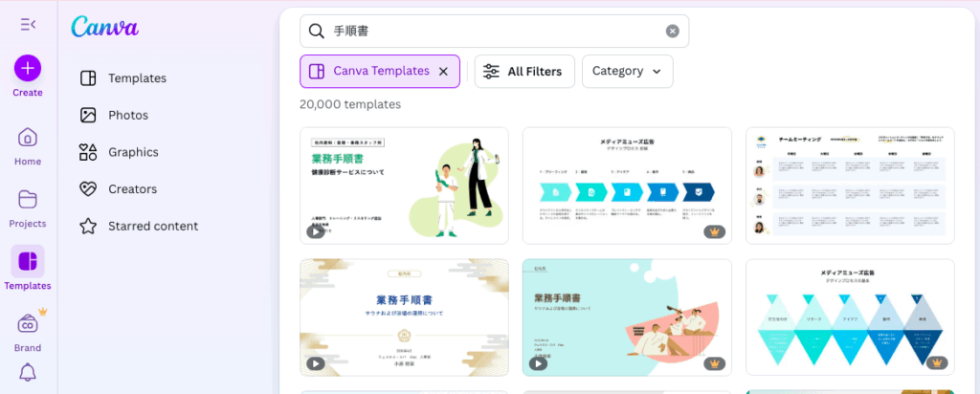Open the Brand kit icon
Screen dimensions: 980x394
click(28, 324)
